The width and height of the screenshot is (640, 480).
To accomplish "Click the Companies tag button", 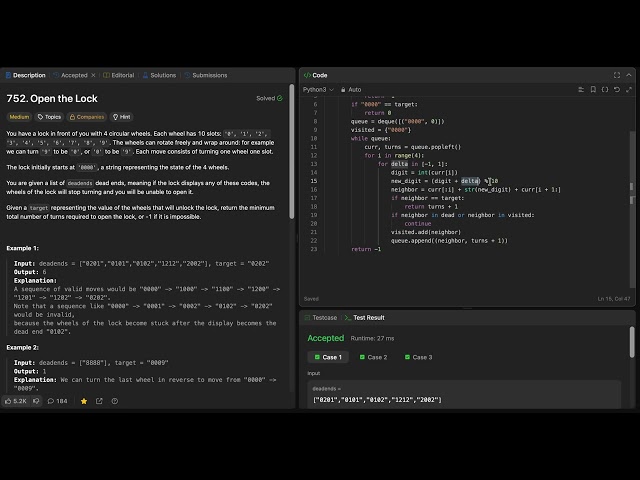I will point(87,117).
